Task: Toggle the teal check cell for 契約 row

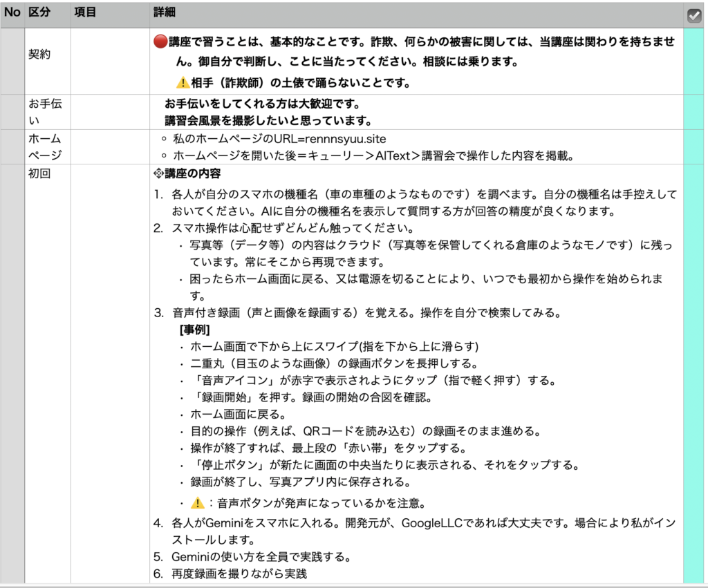Action: click(x=693, y=61)
